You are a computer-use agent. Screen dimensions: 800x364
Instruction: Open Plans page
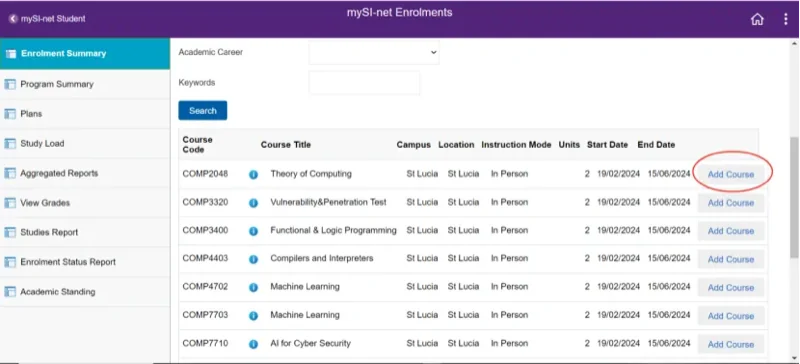coord(85,114)
